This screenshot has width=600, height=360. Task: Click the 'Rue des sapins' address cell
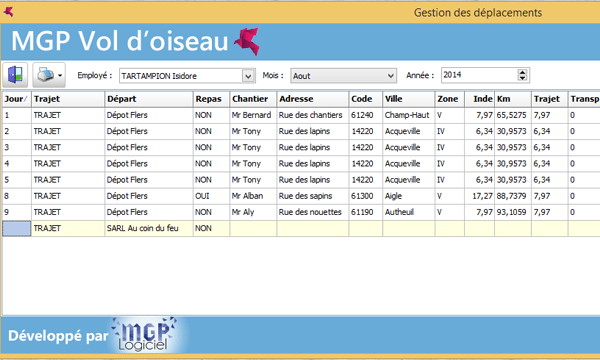tap(313, 196)
